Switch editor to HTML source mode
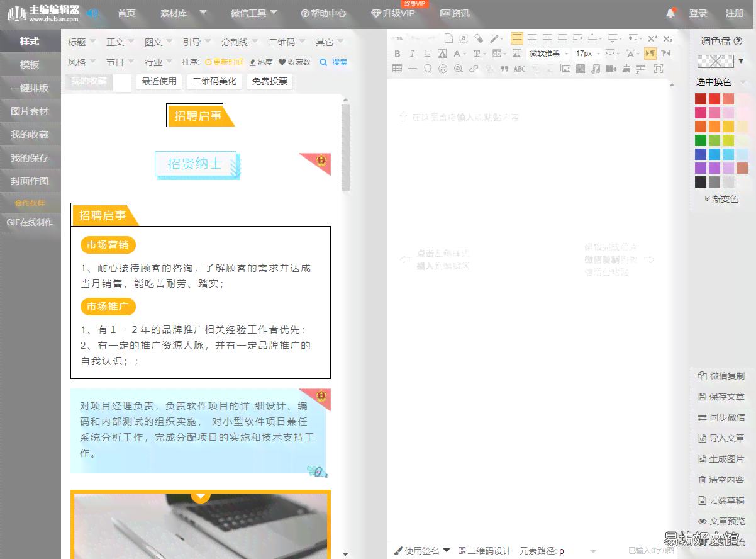756x559 pixels. tap(397, 38)
